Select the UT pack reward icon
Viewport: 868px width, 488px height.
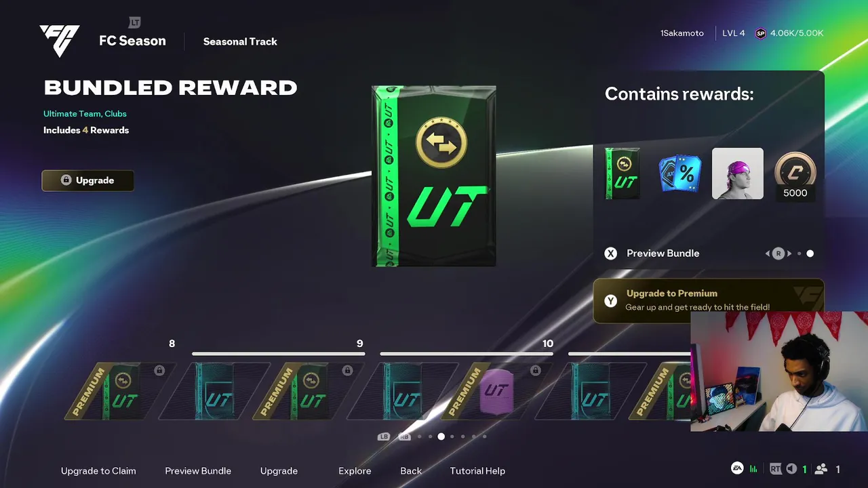coord(622,174)
